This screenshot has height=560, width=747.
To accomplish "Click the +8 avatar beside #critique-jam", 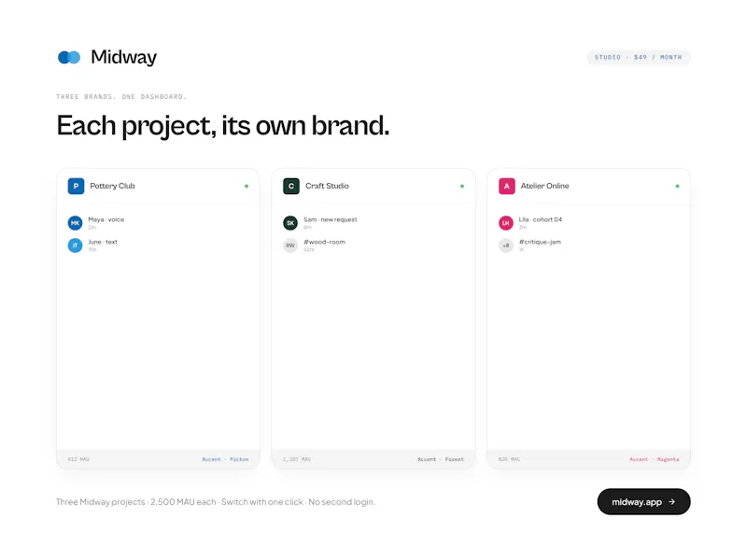I will point(505,245).
